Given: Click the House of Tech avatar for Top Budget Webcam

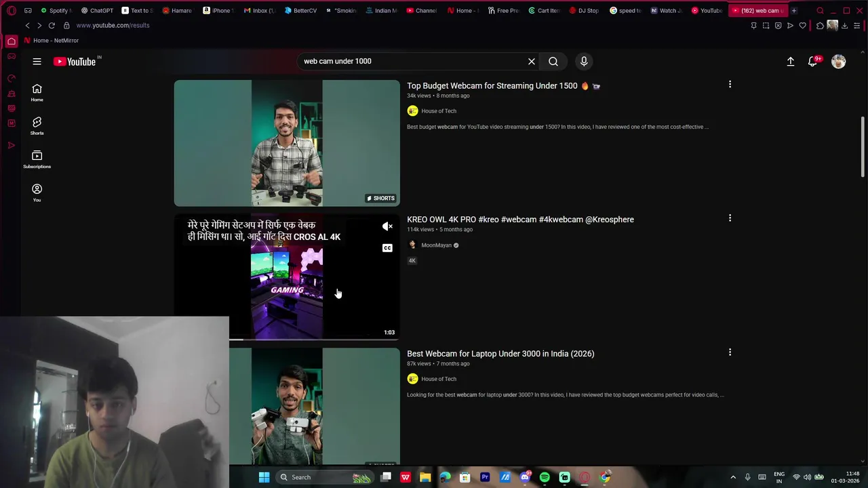Looking at the screenshot, I should [x=412, y=111].
